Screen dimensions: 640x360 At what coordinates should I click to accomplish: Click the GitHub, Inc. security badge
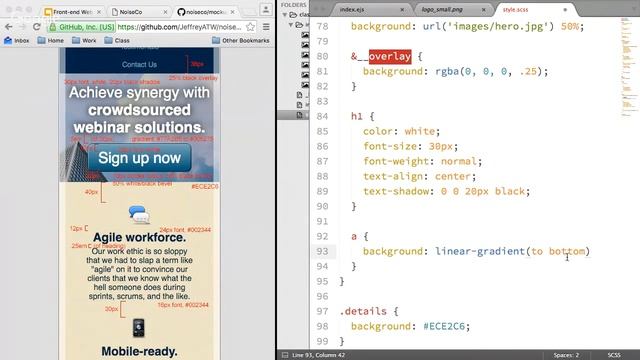click(x=82, y=27)
